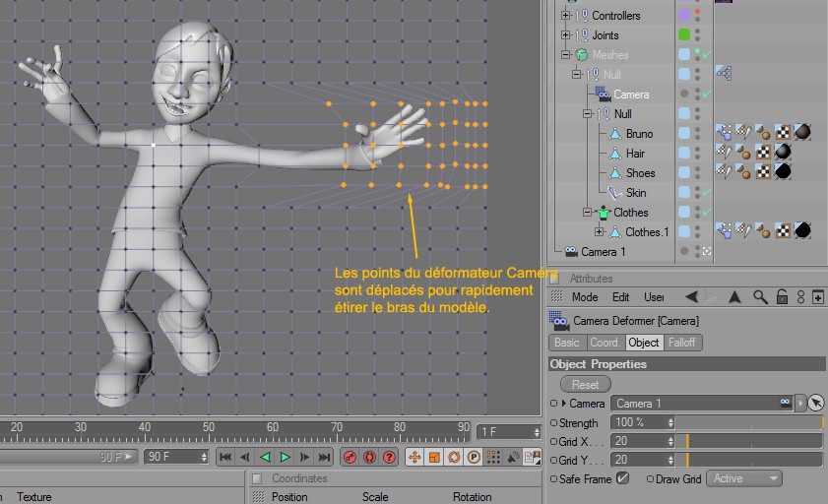Open the Mode menu in Attributes
This screenshot has height=504, width=828.
(585, 296)
